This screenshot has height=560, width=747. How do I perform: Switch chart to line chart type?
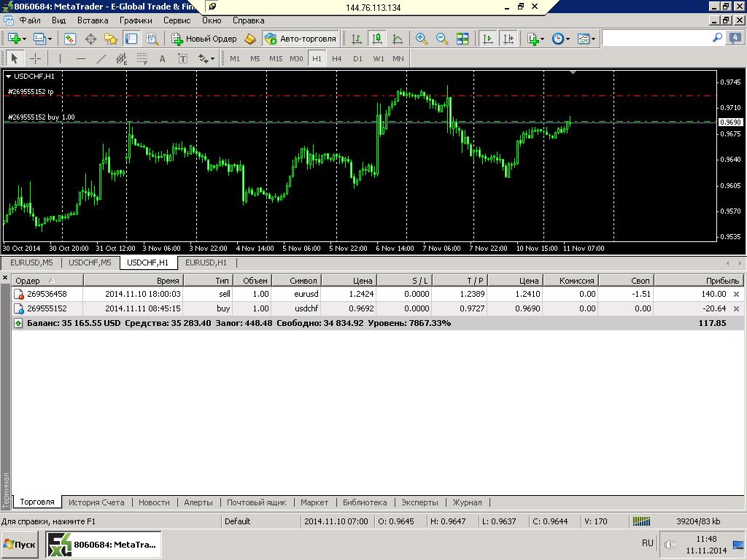398,39
